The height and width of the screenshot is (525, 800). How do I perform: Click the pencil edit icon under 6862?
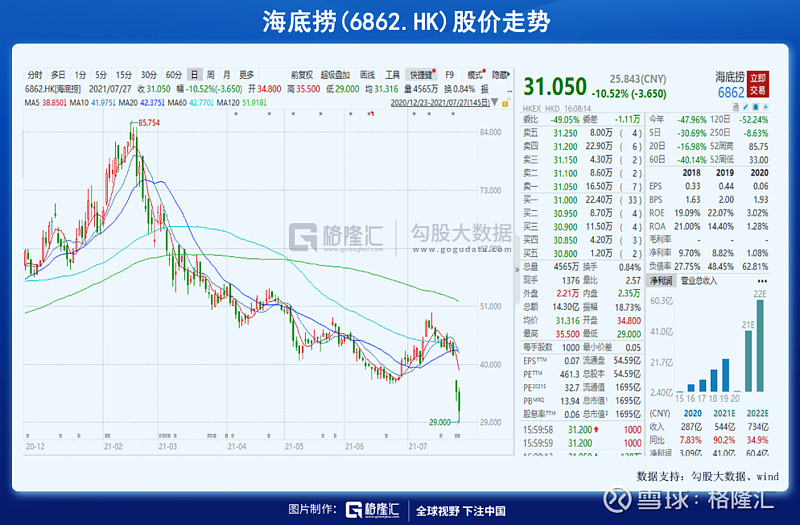tap(746, 107)
